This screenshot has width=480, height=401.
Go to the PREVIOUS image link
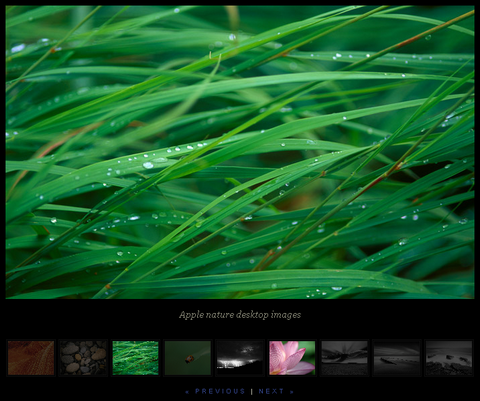[x=220, y=391]
